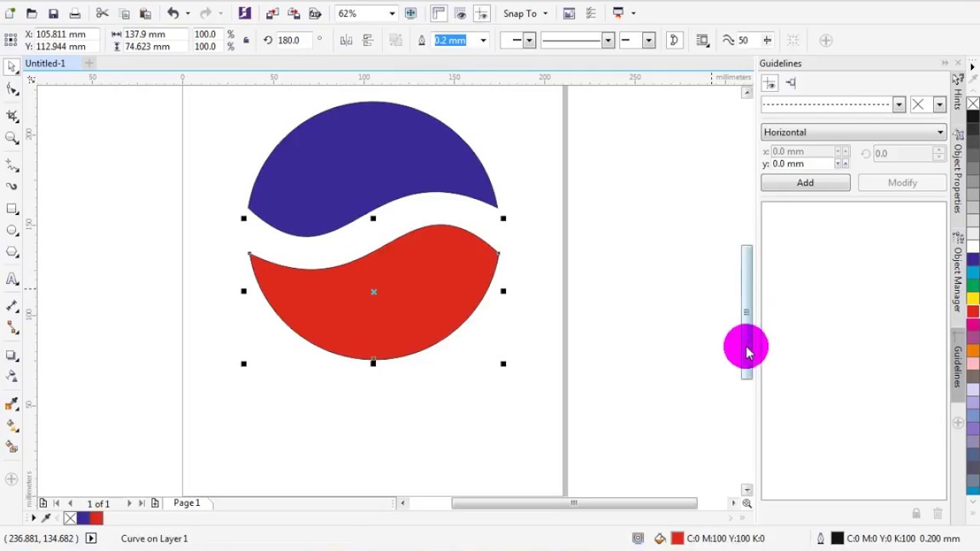This screenshot has width=980, height=551.
Task: Select the Connector tool
Action: coord(11,328)
